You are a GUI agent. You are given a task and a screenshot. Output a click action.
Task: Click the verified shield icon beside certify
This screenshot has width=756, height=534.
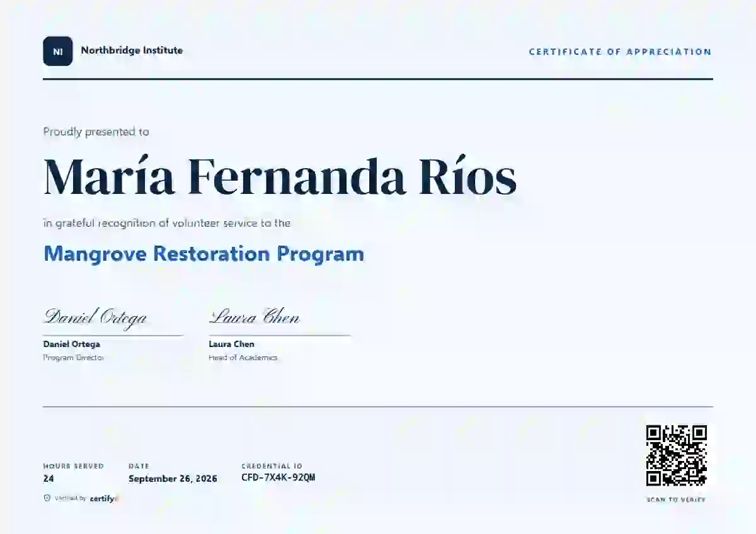[47, 498]
